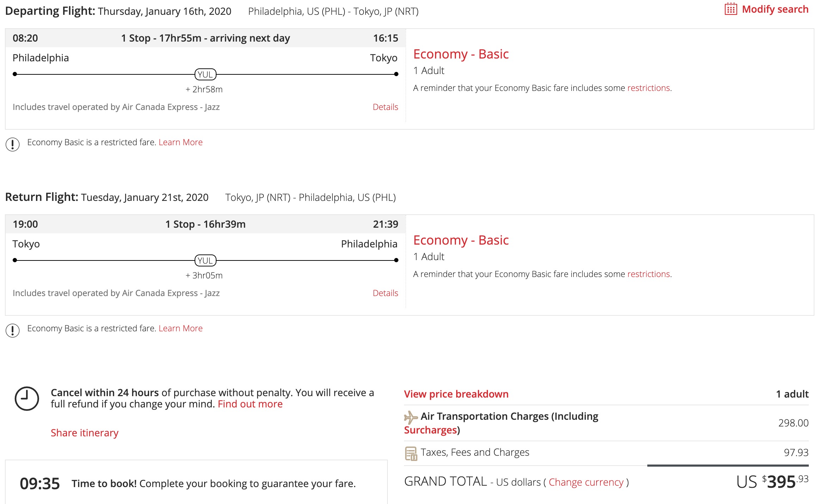Click the Surcharges link
825x504 pixels.
click(430, 430)
